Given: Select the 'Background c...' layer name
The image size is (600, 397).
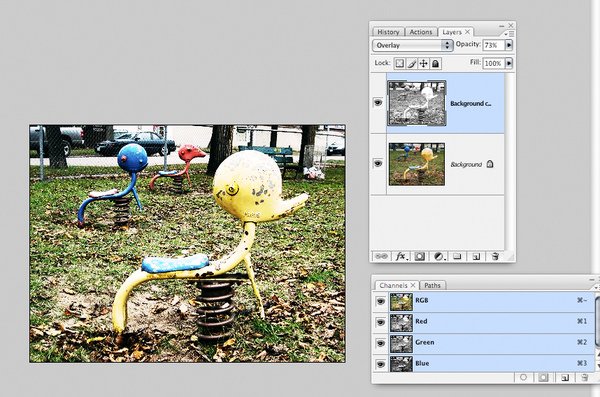Looking at the screenshot, I should click(x=471, y=103).
